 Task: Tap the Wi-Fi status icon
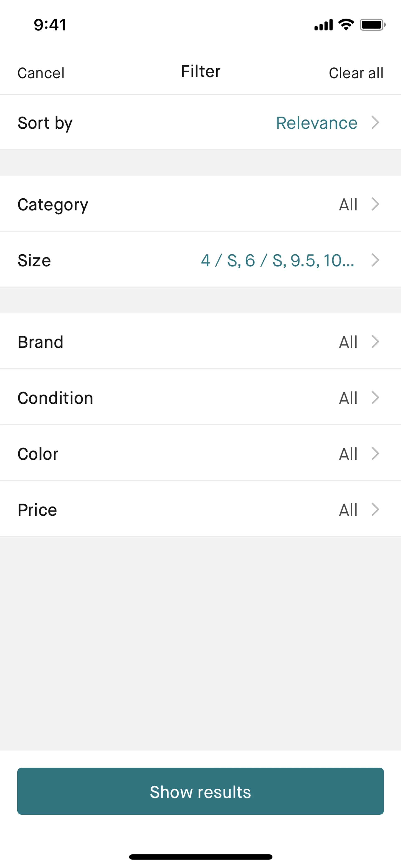[346, 24]
